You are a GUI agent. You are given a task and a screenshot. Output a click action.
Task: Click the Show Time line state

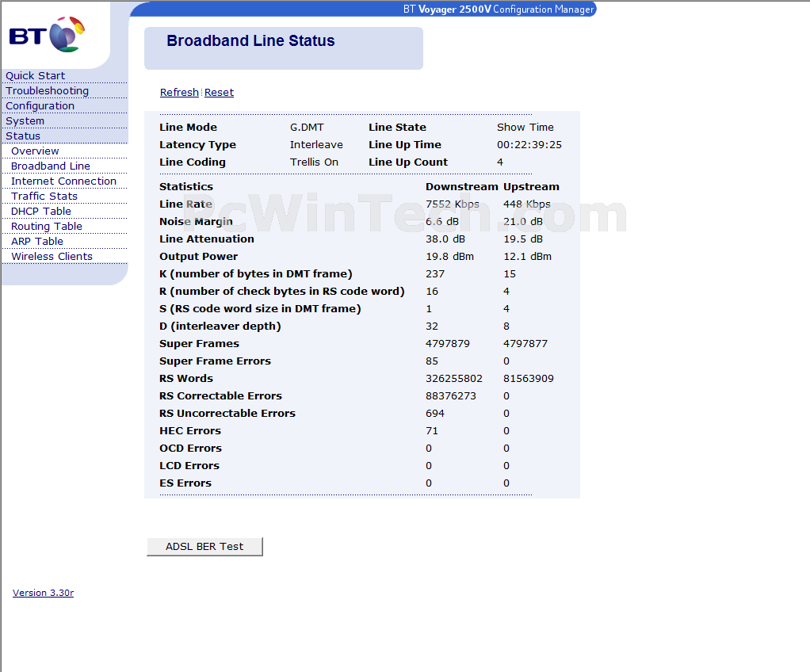tap(525, 127)
